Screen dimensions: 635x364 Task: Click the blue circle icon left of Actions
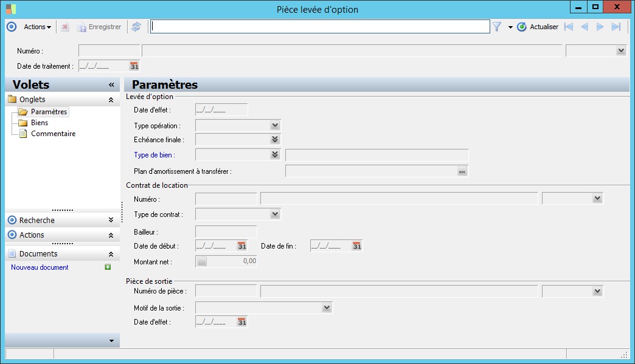point(12,27)
